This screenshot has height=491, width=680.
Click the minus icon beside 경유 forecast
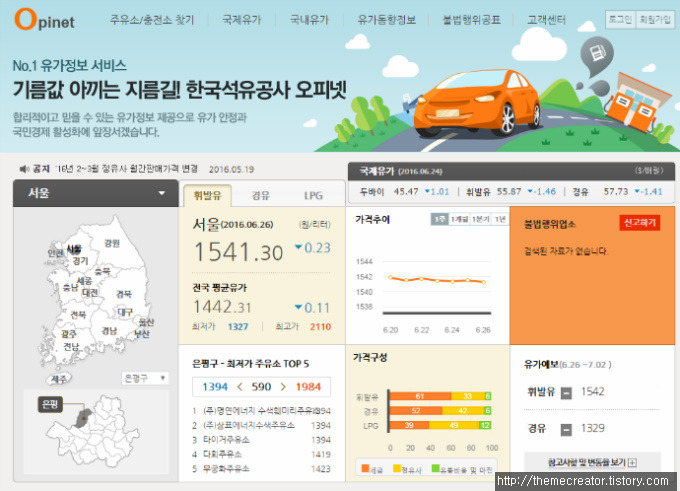[x=566, y=430]
